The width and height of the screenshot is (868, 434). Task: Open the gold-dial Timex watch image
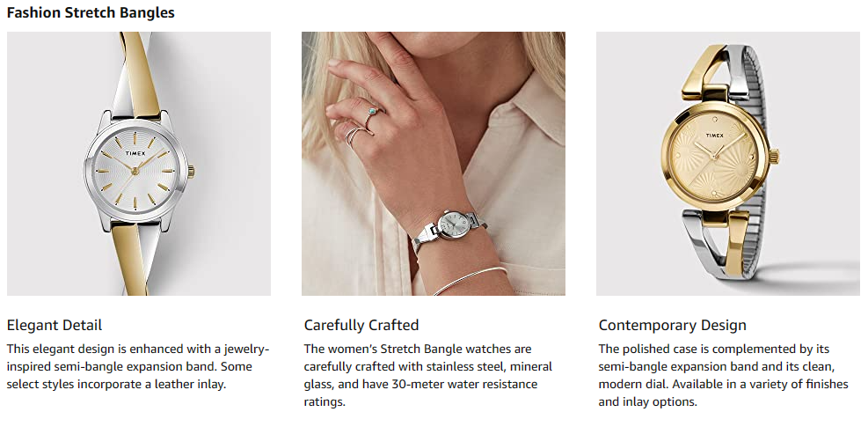pos(727,164)
